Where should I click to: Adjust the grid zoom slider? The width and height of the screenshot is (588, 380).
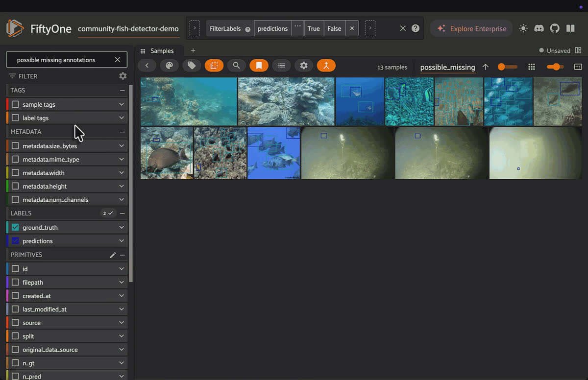(554, 67)
